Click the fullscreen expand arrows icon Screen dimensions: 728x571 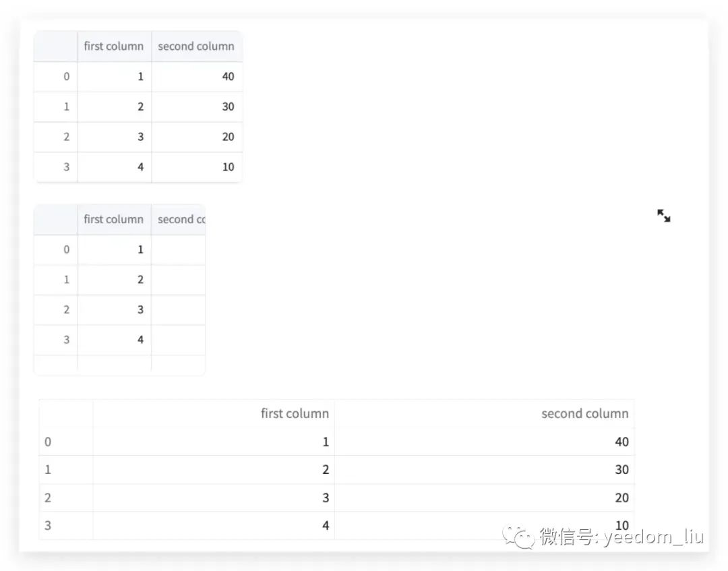(x=664, y=216)
